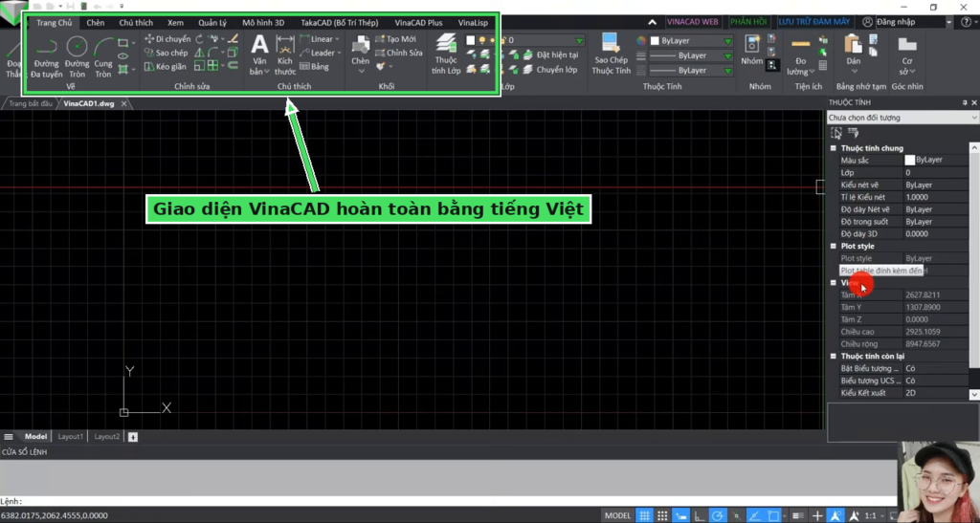The width and height of the screenshot is (980, 523).
Task: Collapse the ribbon with up arrow
Action: tap(652, 22)
